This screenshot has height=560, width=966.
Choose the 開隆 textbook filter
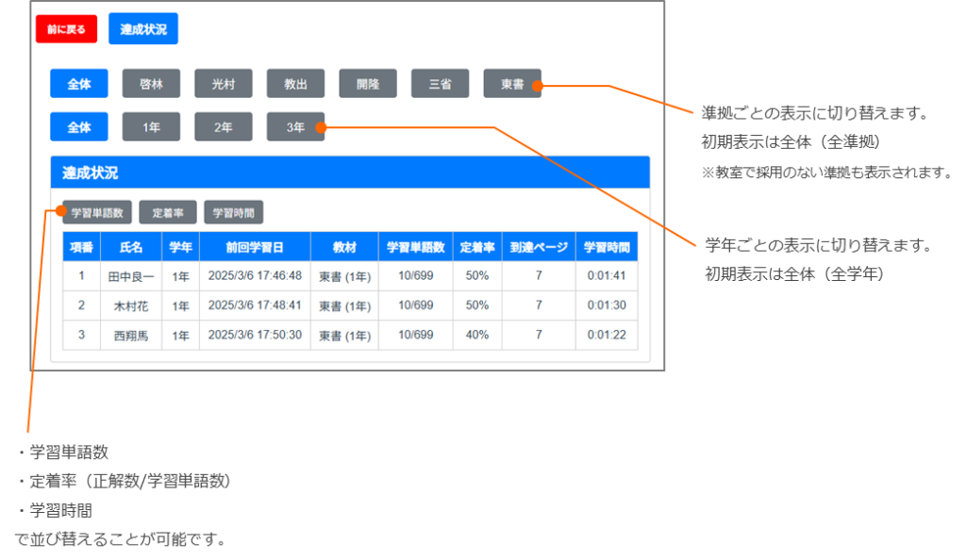368,84
